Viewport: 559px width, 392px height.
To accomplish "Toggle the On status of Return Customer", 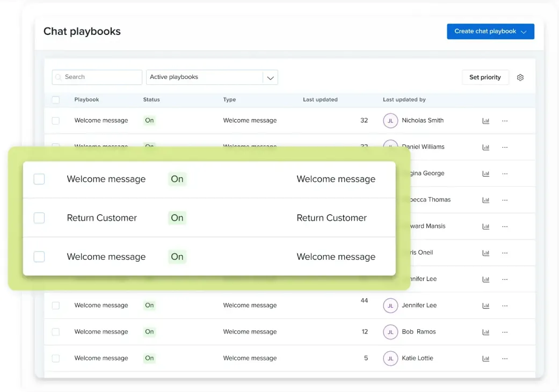I will click(177, 218).
